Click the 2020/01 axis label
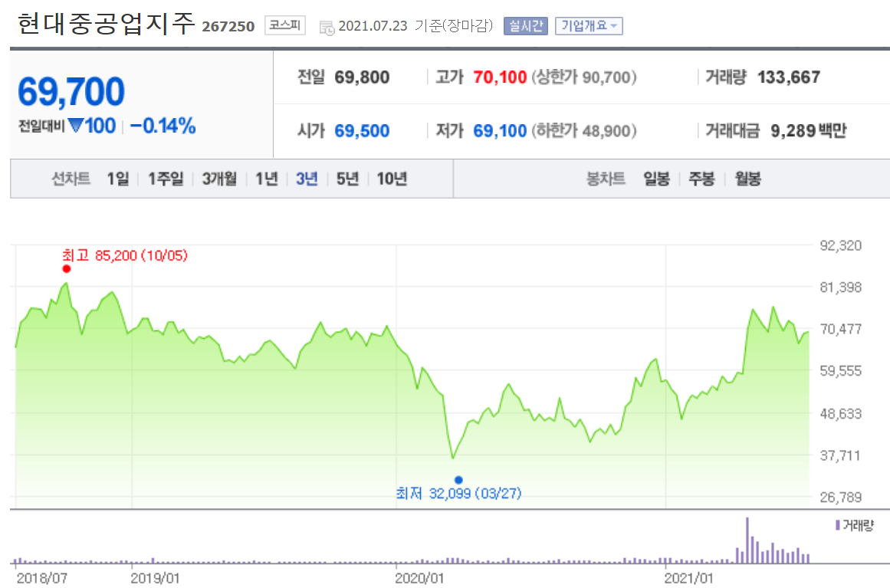This screenshot has width=890, height=588. coord(419,578)
